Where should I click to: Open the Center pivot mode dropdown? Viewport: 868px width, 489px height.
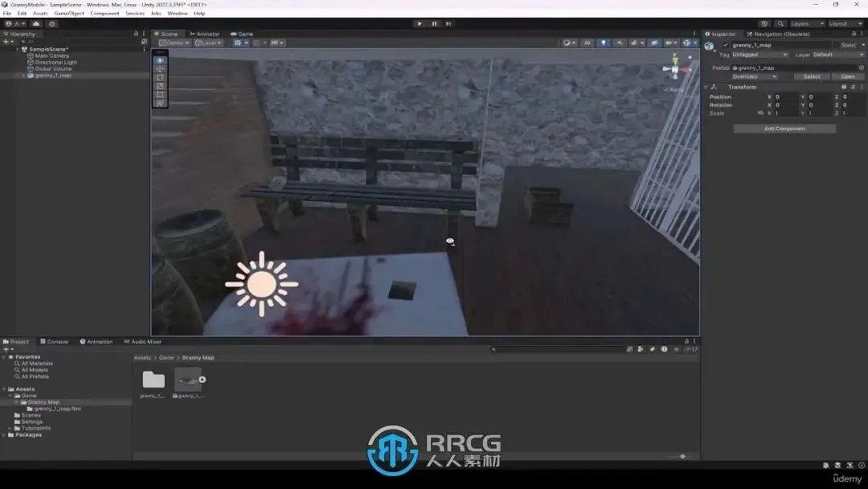click(x=174, y=43)
